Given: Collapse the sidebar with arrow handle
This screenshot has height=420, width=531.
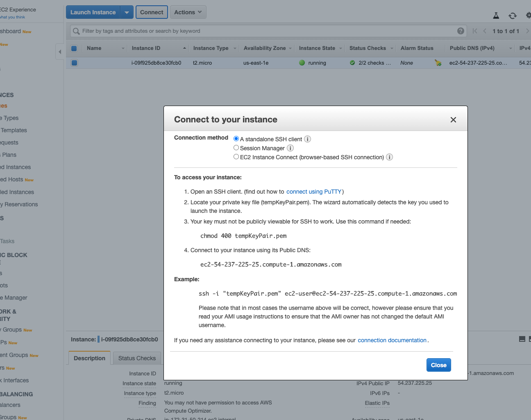Looking at the screenshot, I should [60, 52].
